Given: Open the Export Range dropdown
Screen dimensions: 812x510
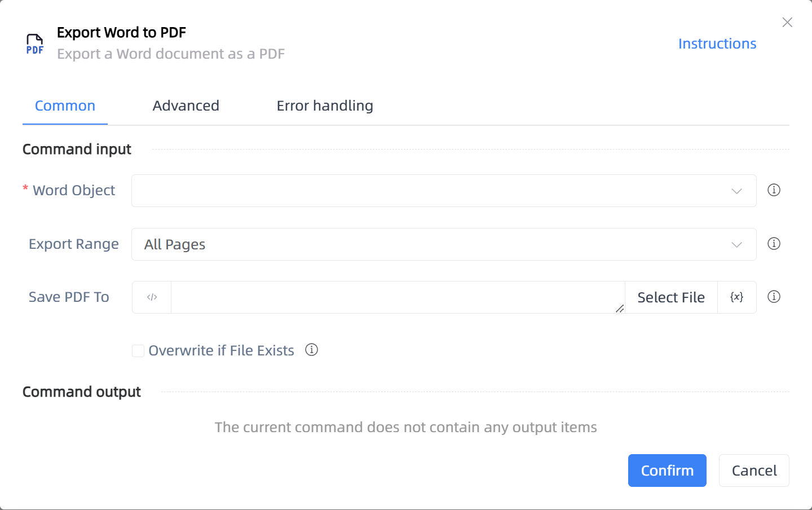Looking at the screenshot, I should (444, 244).
